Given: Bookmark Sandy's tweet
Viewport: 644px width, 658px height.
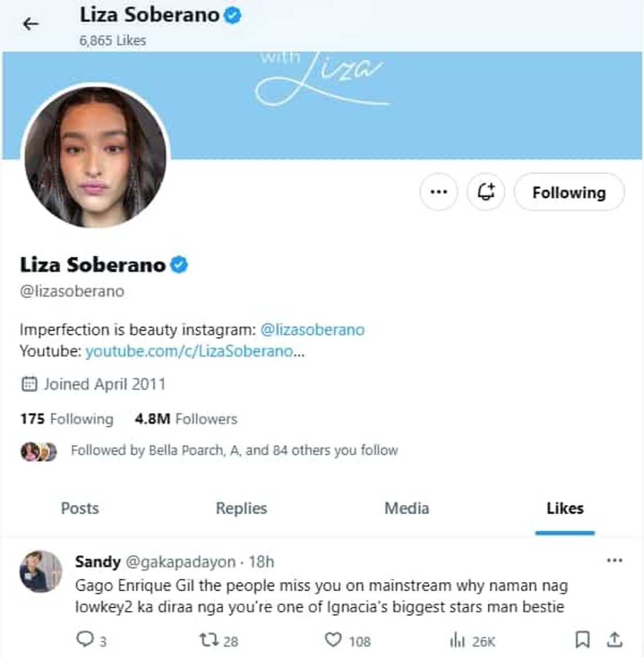Looking at the screenshot, I should click(582, 639).
